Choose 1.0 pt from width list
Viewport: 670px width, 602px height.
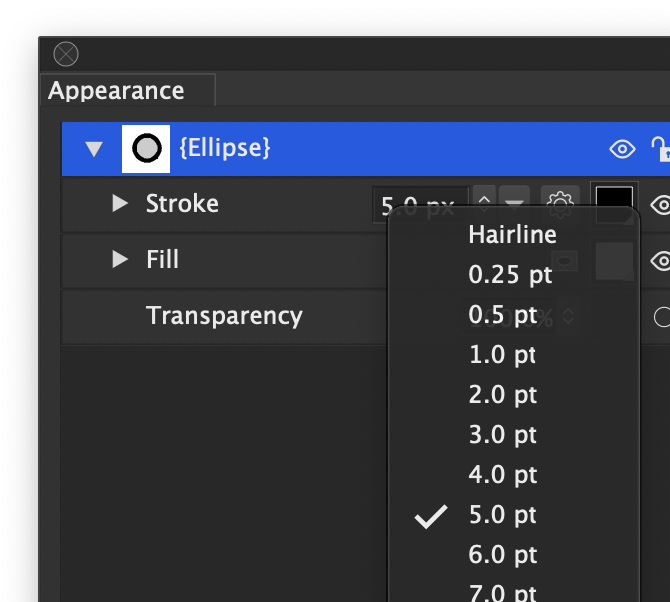tap(502, 355)
